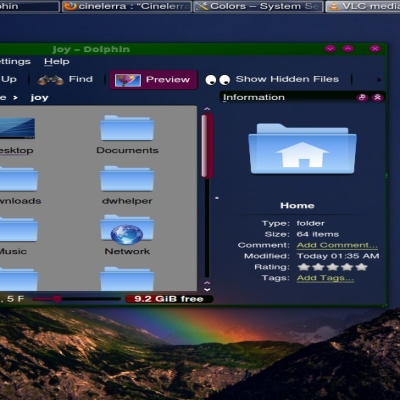The width and height of the screenshot is (400, 400).
Task: Switch to the Dolphin taskbar entry
Action: 29,6
